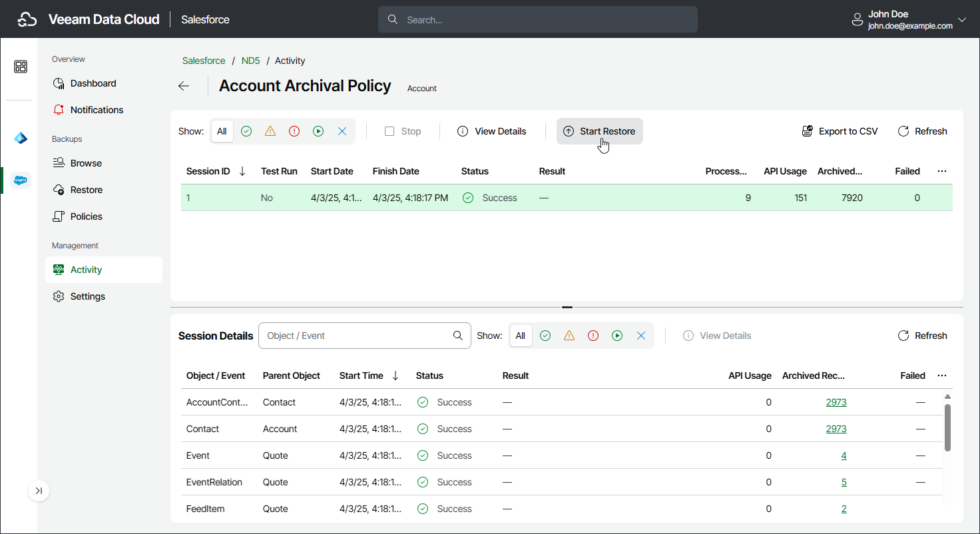Filter sessions by warning status icon

tap(270, 131)
